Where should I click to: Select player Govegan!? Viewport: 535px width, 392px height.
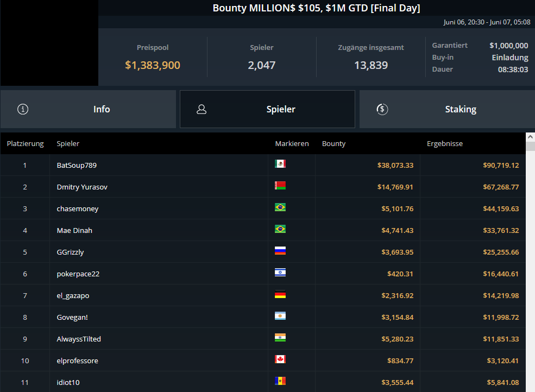pos(72,317)
